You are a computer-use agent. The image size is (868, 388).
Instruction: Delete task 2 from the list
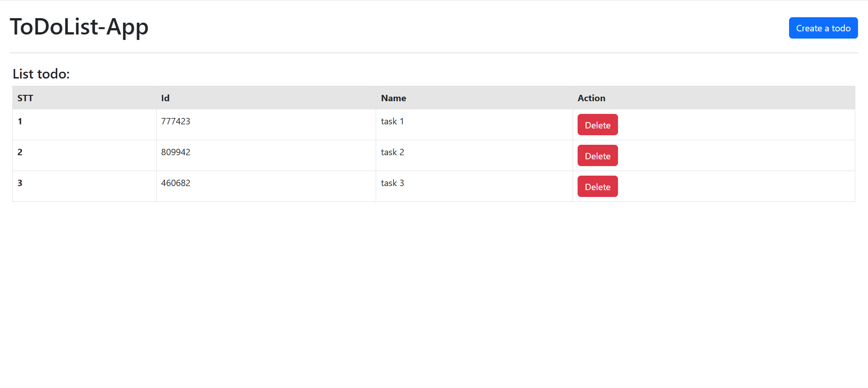[597, 155]
